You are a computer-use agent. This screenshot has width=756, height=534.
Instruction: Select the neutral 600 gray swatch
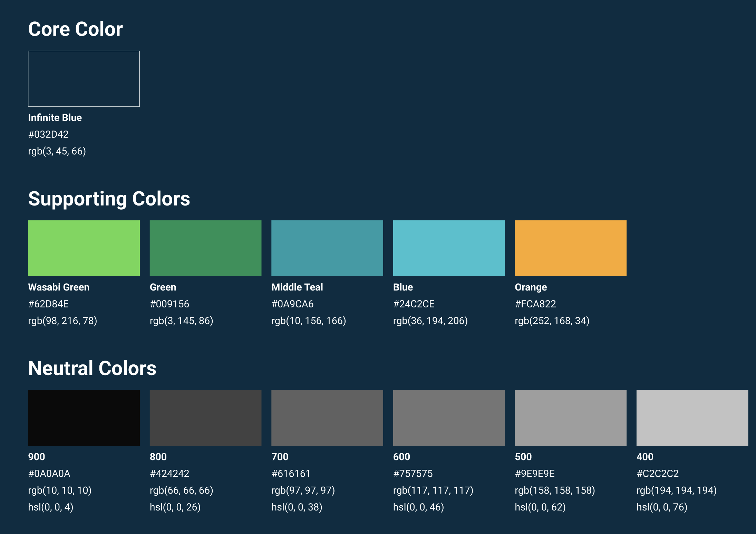[x=449, y=418]
